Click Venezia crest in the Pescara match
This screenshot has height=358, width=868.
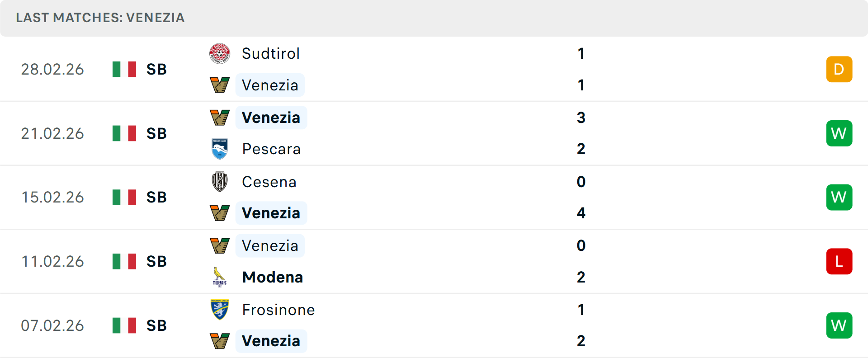[x=220, y=118]
